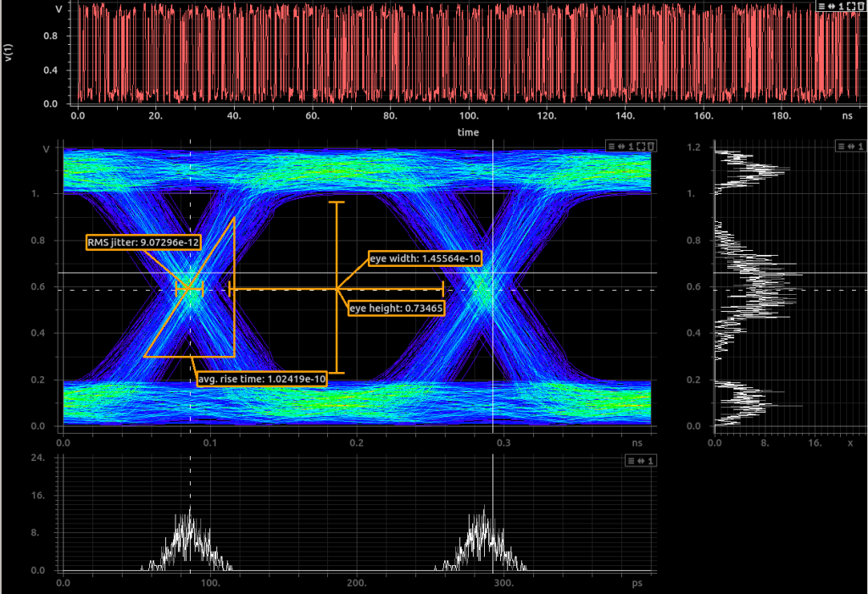Select the eye width: 1.45564e-10 annotation label
This screenshot has width=868, height=594.
click(425, 257)
